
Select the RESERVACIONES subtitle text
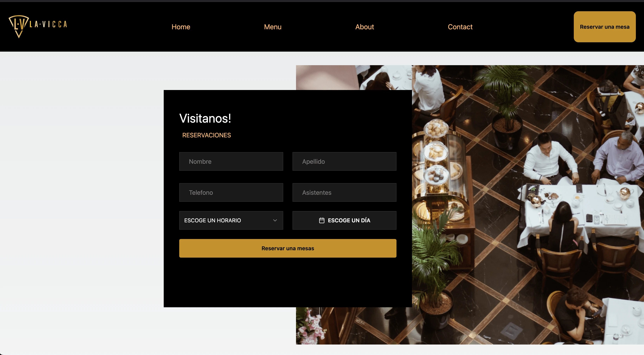207,135
